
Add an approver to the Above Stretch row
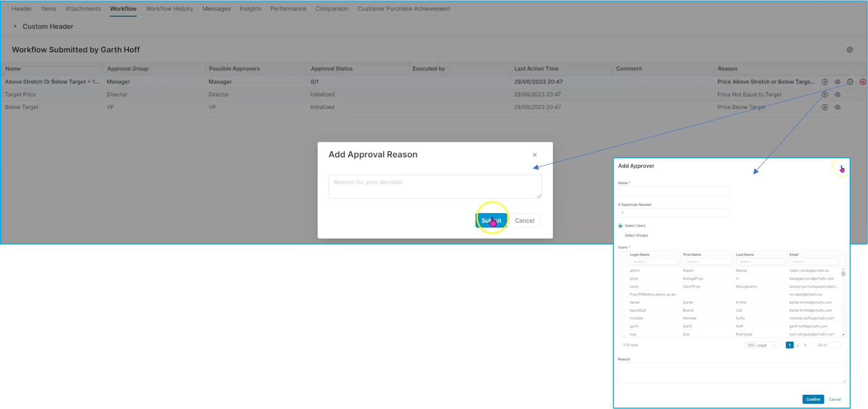[824, 82]
